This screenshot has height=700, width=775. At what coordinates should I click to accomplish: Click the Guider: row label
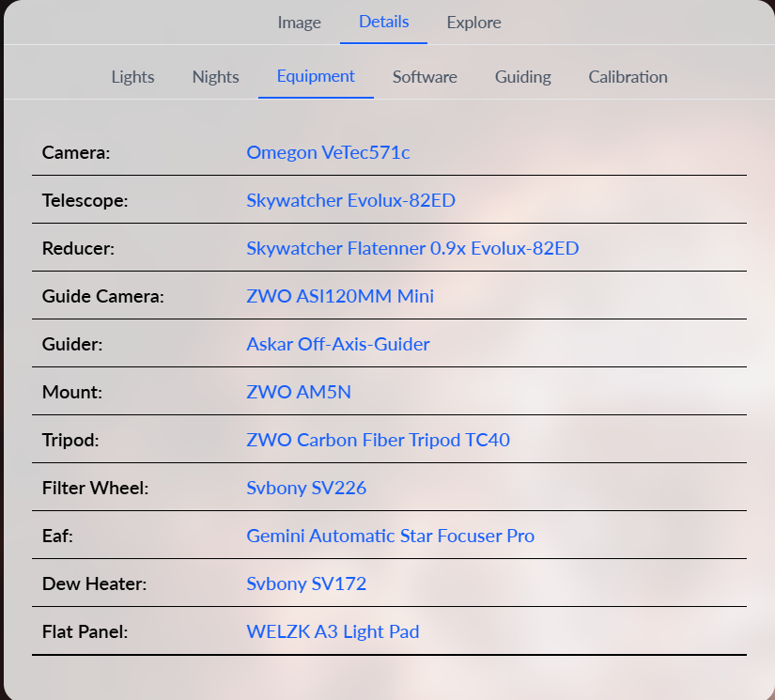[72, 344]
